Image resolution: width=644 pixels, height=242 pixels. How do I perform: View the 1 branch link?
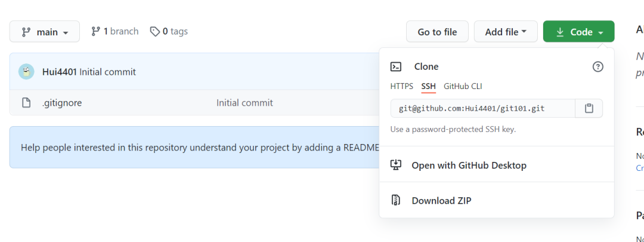tap(115, 31)
